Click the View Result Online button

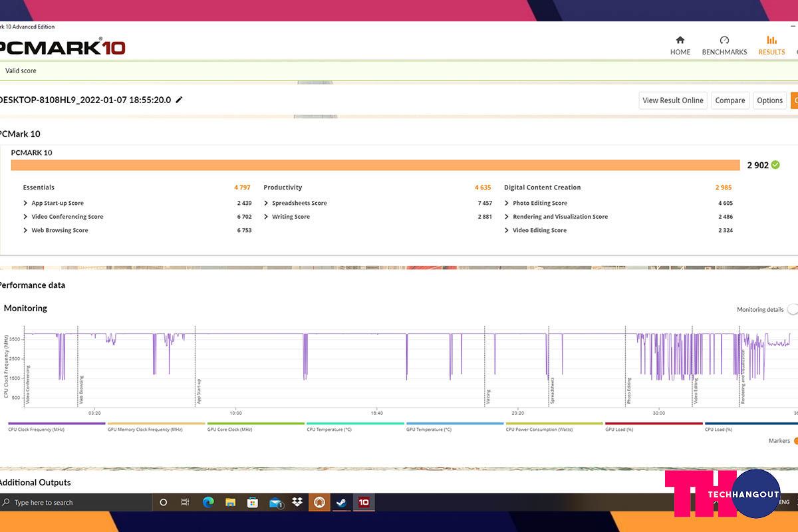tap(673, 100)
